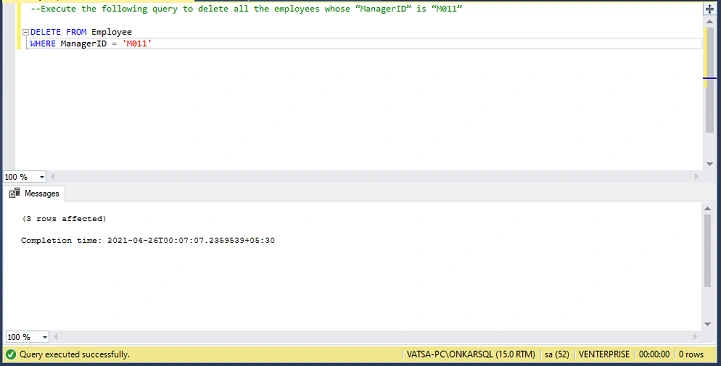
Task: Click the editor horizontal scrollbar left arrow
Action: [53, 177]
